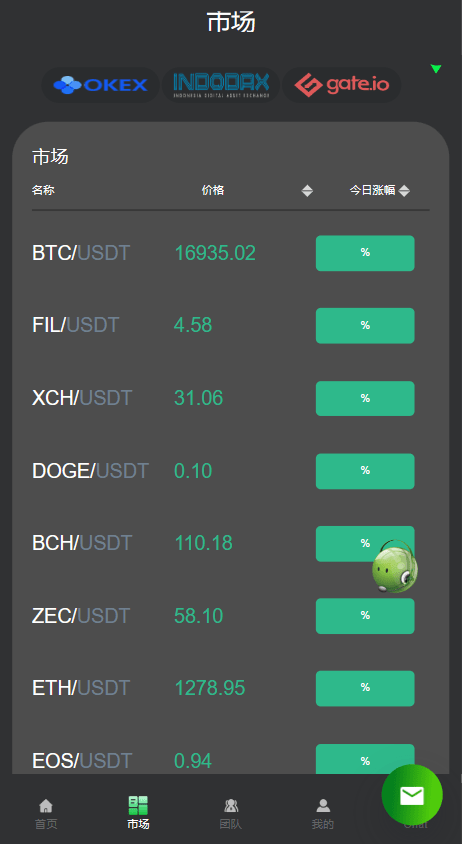Screen dimensions: 462x844
Task: Open the XCH/USDT trading pair
Action: point(230,398)
